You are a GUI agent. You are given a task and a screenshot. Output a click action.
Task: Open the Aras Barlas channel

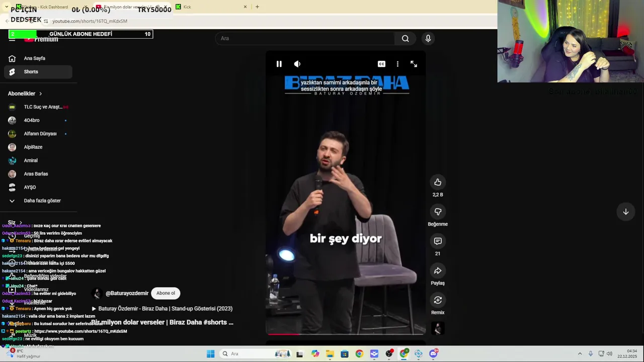pyautogui.click(x=38, y=174)
